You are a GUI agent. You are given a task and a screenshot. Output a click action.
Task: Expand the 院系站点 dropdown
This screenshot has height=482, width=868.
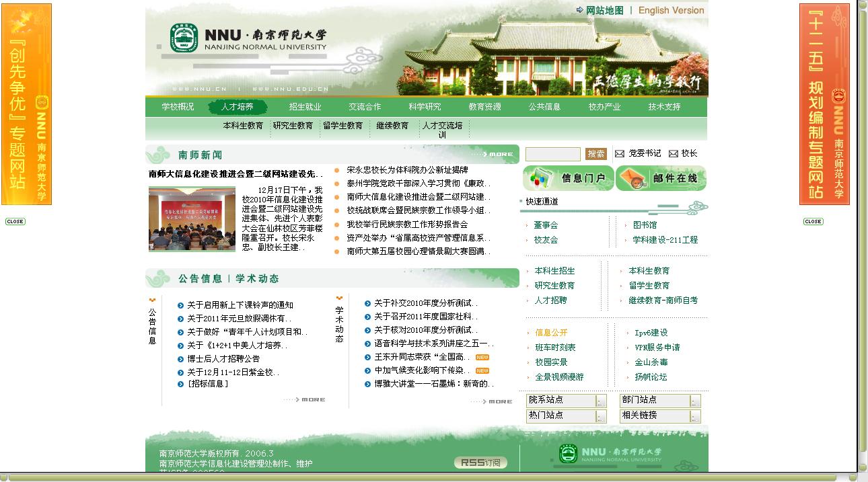[x=567, y=401]
